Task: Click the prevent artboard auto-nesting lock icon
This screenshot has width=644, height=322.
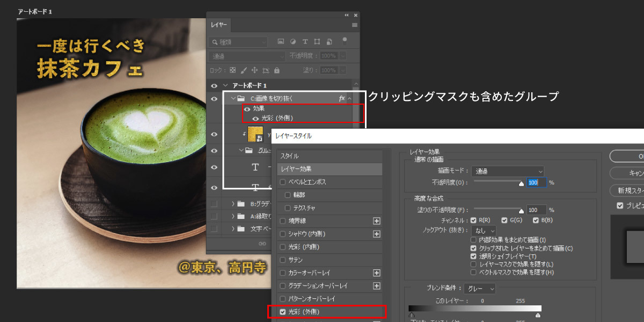Action: [266, 70]
